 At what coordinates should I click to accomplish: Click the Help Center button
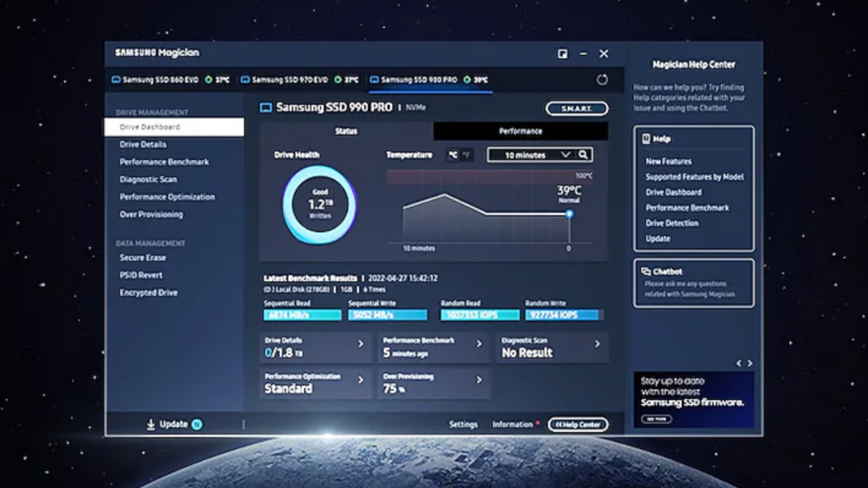coord(578,424)
